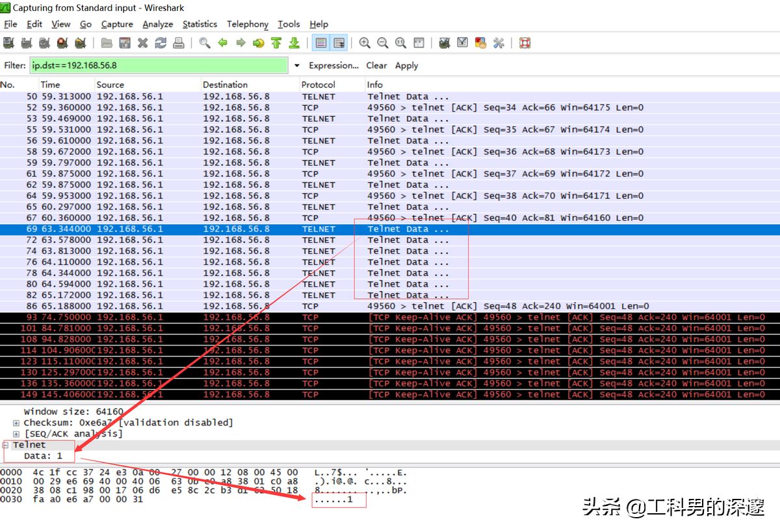The image size is (780, 532).
Task: Collapse the Telnet tree node
Action: pos(6,445)
